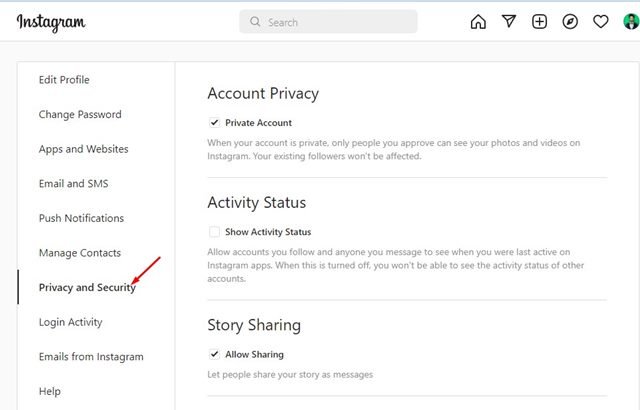Select Change Password in sidebar
This screenshot has height=410, width=640.
pos(80,114)
